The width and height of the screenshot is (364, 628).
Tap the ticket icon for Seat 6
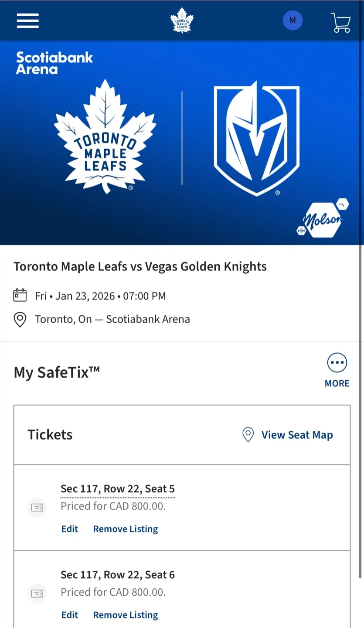coord(37,594)
